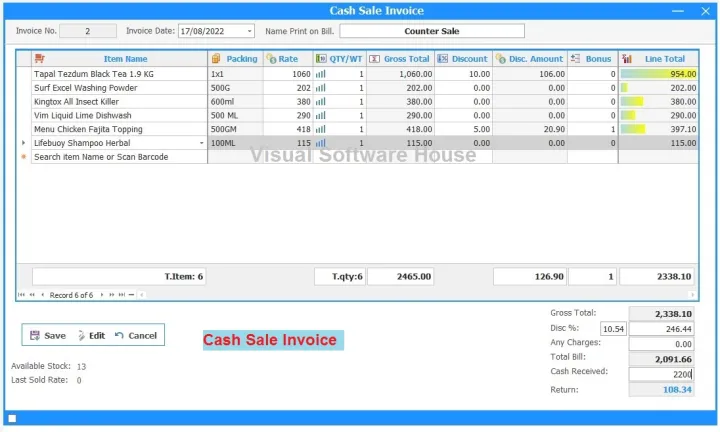Select Vim Liquid Lime Dishwash item cell
The width and height of the screenshot is (720, 432).
click(119, 115)
